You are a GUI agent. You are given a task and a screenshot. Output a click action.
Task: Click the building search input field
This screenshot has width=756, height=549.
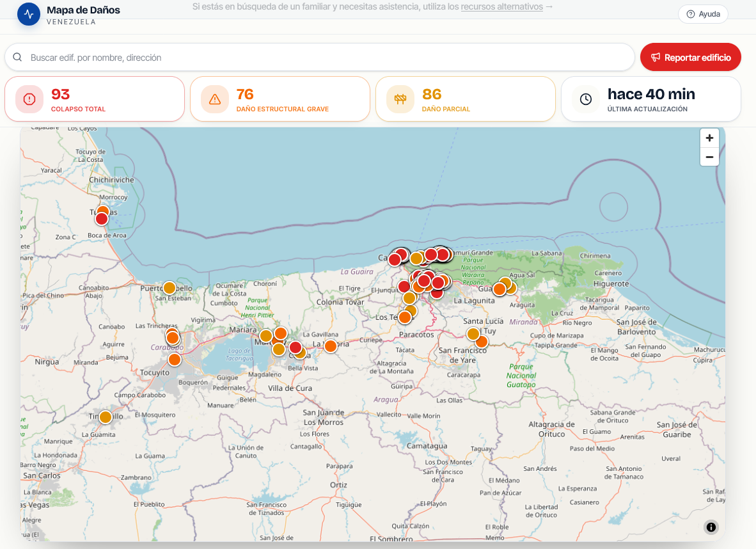coord(319,58)
